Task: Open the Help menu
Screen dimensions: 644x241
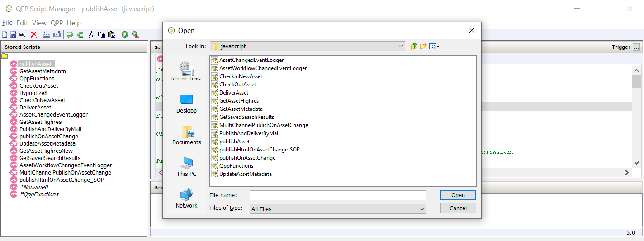Action: (x=74, y=23)
